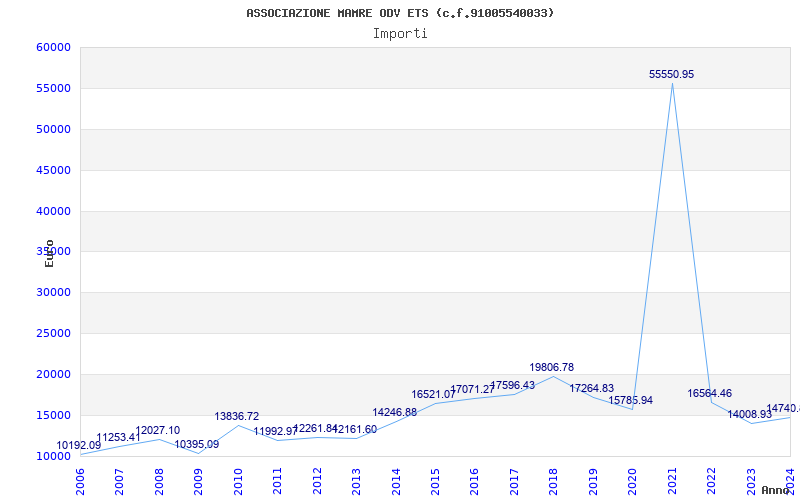Click the 2007 x-axis year label
Viewport: 800px width, 500px height.
click(x=119, y=482)
